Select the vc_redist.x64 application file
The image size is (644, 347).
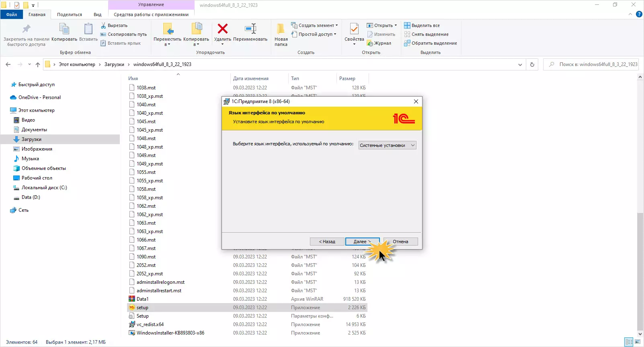tap(247, 324)
